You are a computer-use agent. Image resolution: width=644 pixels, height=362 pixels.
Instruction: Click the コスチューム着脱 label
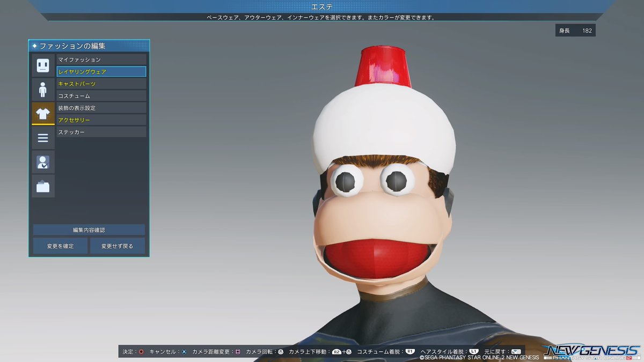click(378, 352)
